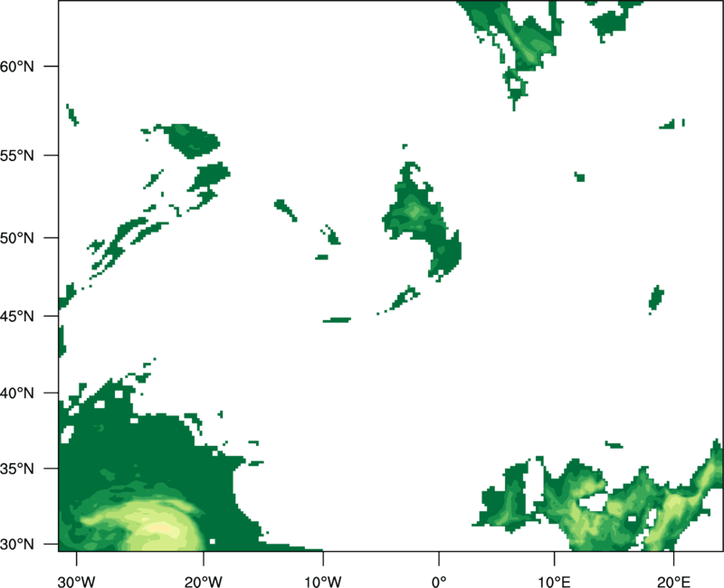Click the 45°N latitude label
Image resolution: width=724 pixels, height=588 pixels.
click(17, 316)
